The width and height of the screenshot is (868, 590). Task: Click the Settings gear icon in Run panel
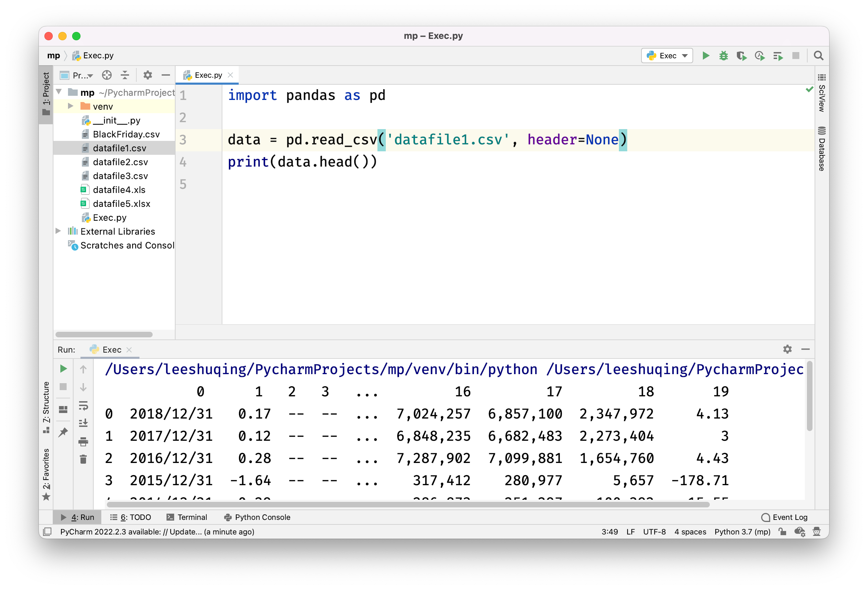[788, 349]
